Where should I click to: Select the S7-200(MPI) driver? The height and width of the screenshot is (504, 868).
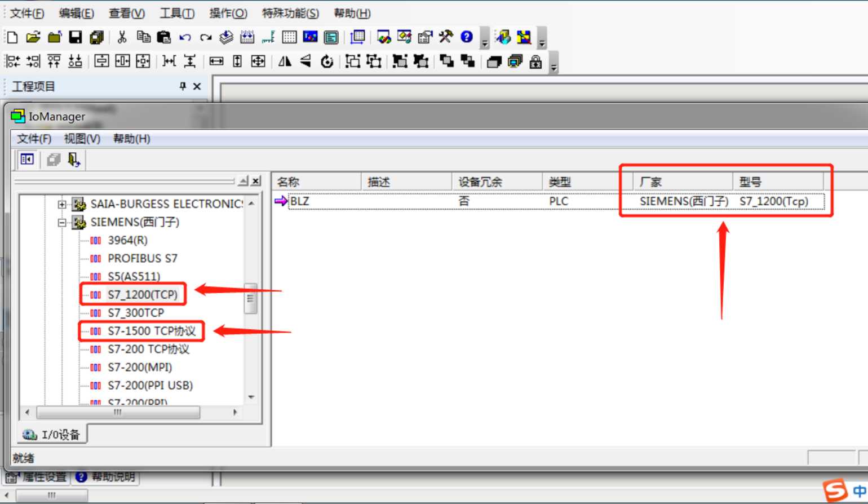[140, 367]
